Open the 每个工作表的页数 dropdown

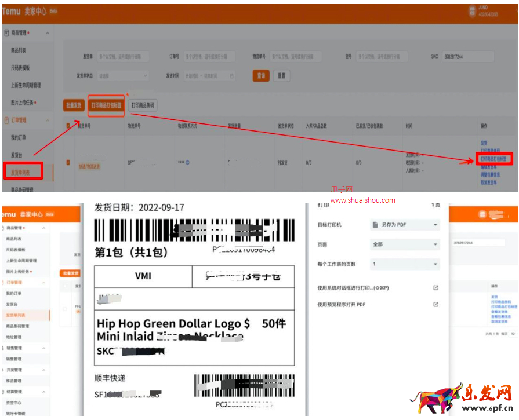(404, 264)
